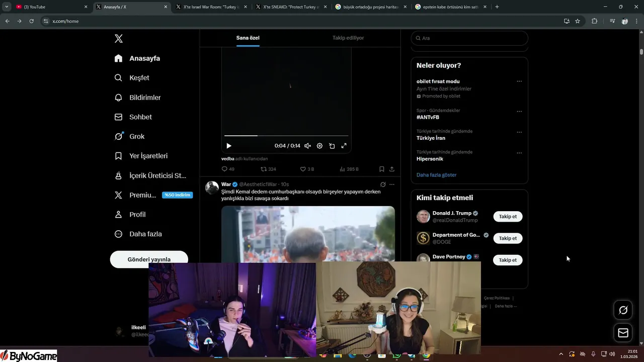Reload the page

coord(31,21)
